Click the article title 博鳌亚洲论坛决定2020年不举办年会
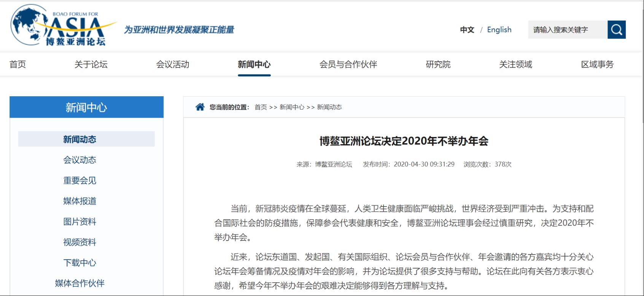 (x=404, y=141)
